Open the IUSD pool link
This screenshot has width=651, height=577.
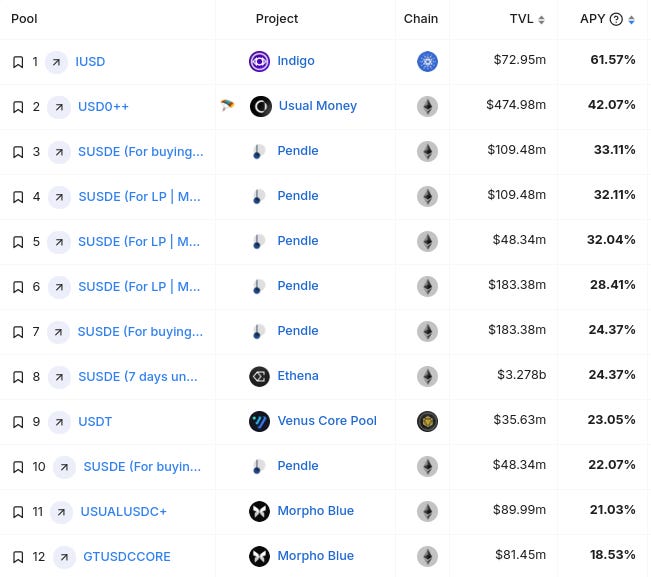click(90, 62)
